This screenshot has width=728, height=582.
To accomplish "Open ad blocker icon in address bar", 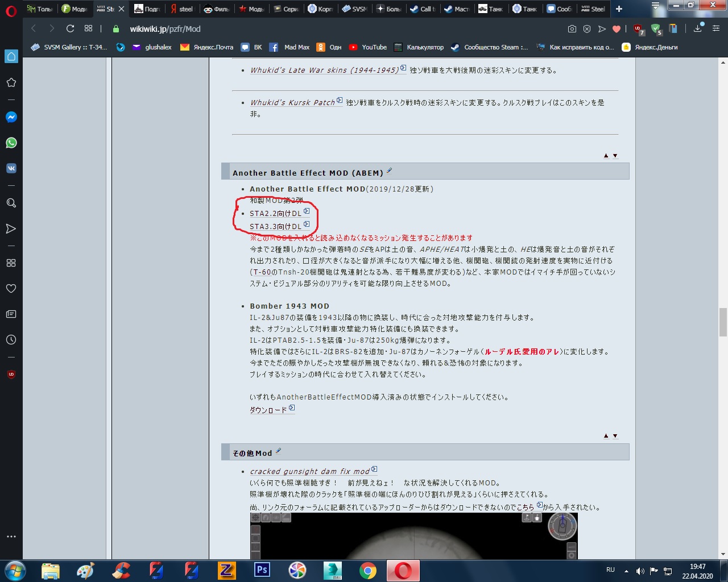I will pos(587,28).
